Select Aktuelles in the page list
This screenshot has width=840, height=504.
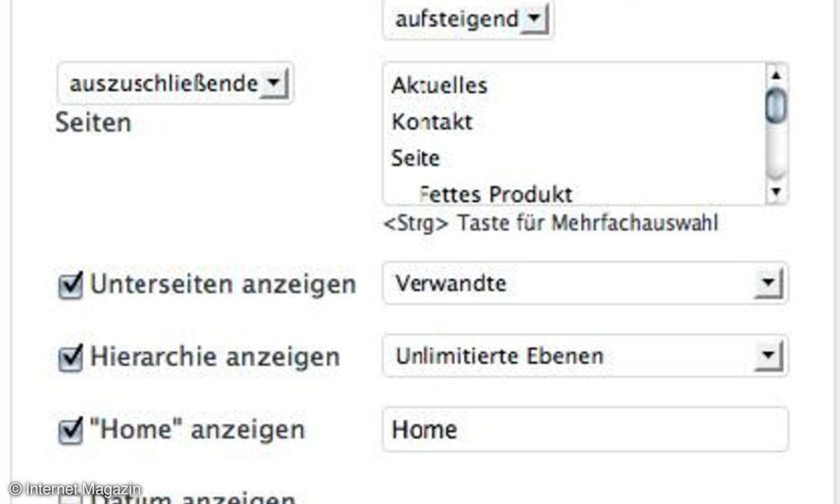pos(439,85)
